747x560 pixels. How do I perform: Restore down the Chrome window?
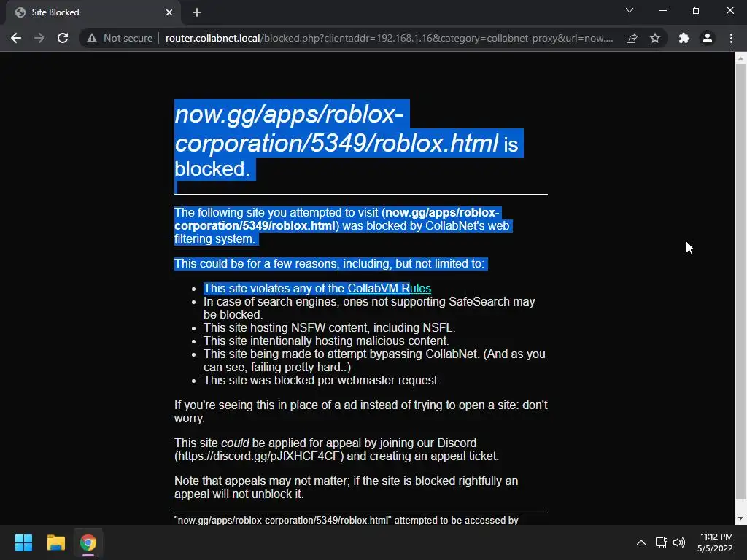coord(697,10)
